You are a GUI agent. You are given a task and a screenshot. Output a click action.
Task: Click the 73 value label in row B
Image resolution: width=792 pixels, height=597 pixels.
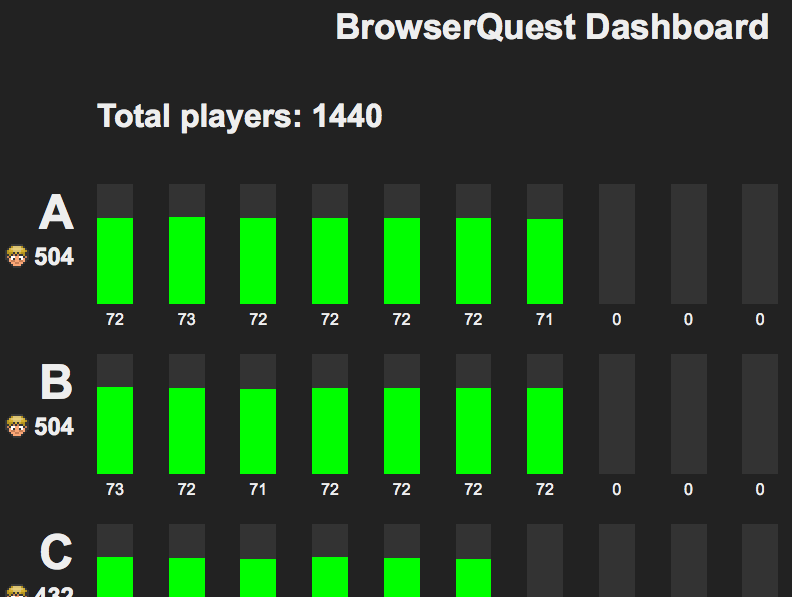115,489
